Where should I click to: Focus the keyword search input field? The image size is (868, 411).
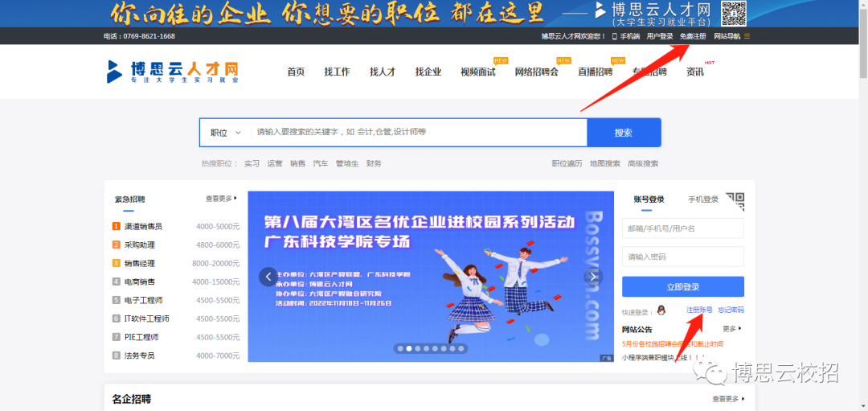coord(419,133)
